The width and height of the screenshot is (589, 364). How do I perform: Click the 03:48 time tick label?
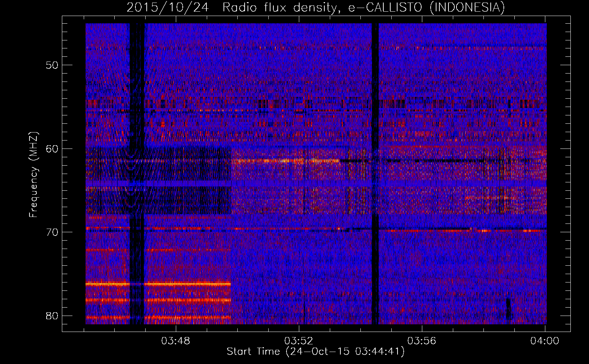(x=176, y=341)
